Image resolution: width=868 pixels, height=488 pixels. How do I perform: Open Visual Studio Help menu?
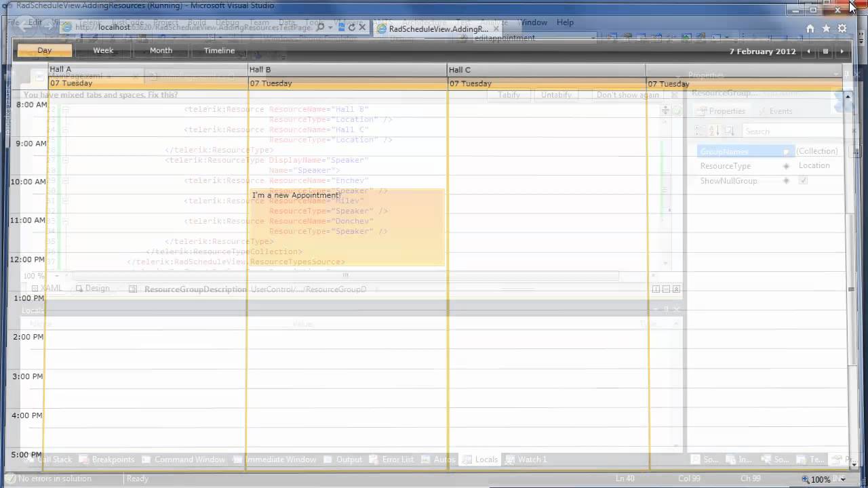point(565,22)
